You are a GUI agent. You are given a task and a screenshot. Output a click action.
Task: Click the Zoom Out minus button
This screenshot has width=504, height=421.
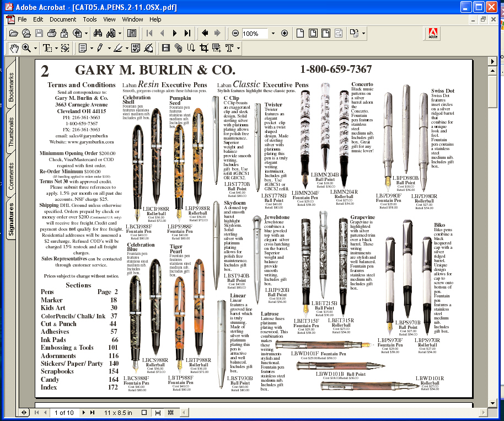point(235,33)
